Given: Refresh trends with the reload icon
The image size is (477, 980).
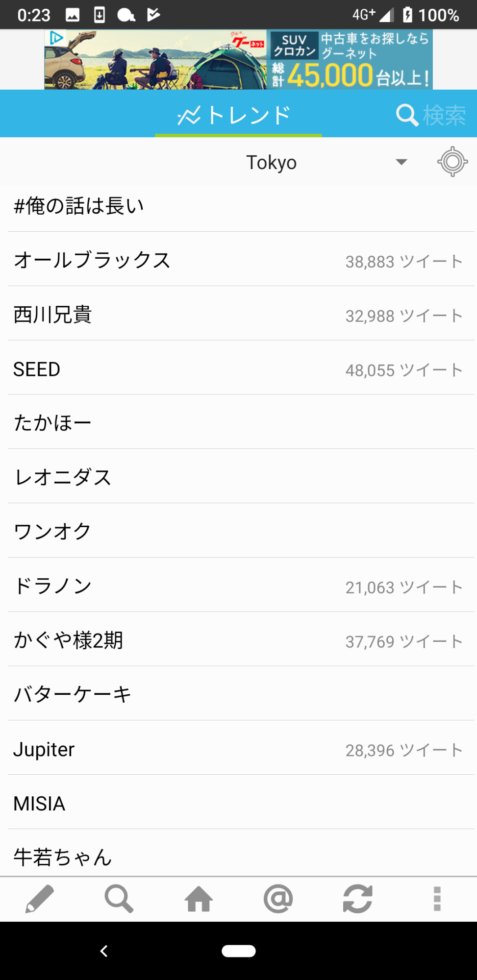Looking at the screenshot, I should coord(357,899).
